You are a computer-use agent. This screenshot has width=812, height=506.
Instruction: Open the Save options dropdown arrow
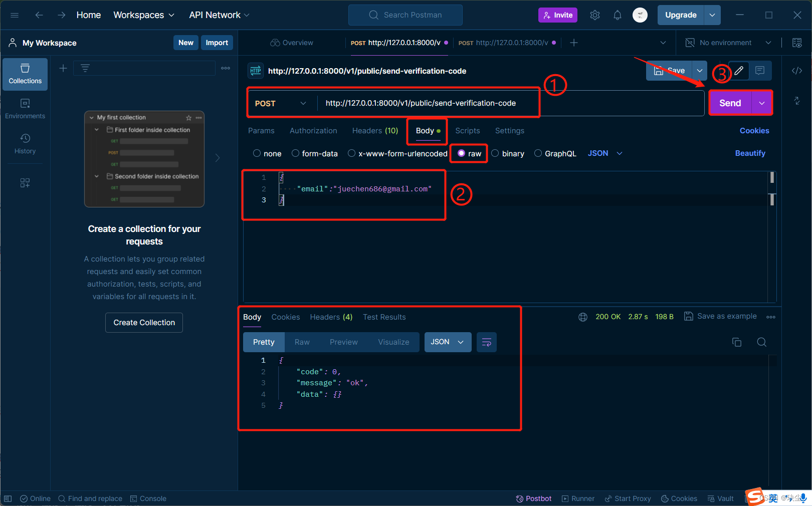pyautogui.click(x=700, y=71)
